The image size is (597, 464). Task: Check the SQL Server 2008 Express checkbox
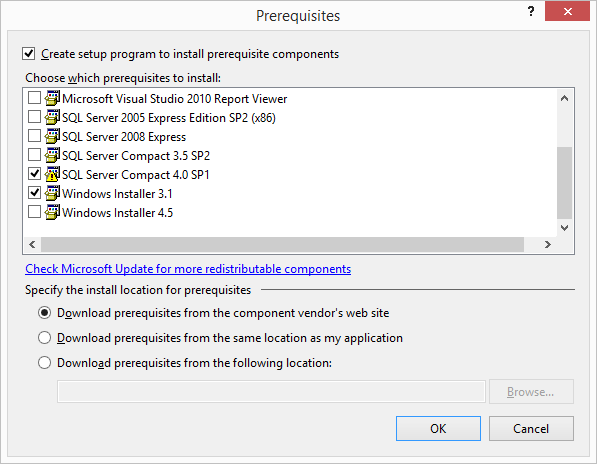(x=34, y=136)
